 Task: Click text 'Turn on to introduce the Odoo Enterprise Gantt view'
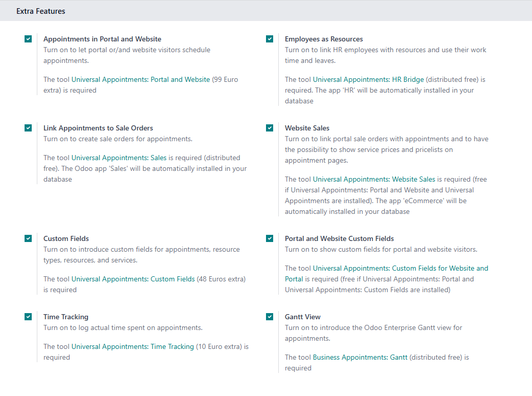click(x=368, y=328)
